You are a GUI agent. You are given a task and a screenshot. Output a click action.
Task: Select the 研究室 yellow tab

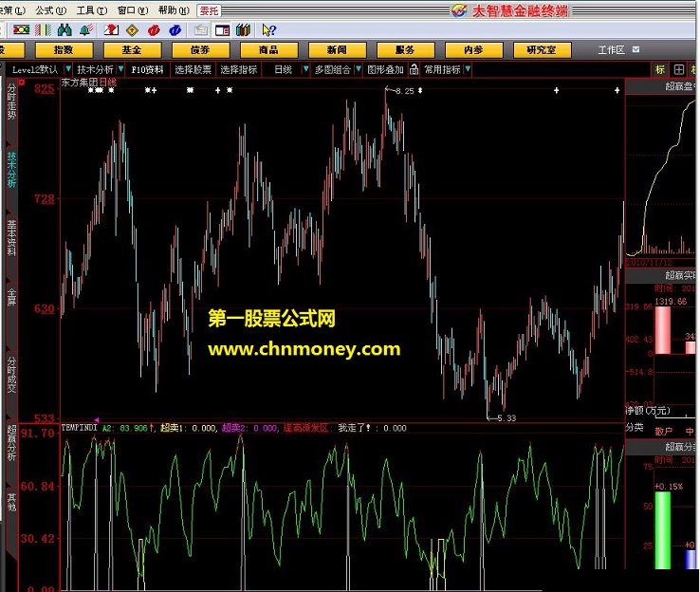(542, 50)
